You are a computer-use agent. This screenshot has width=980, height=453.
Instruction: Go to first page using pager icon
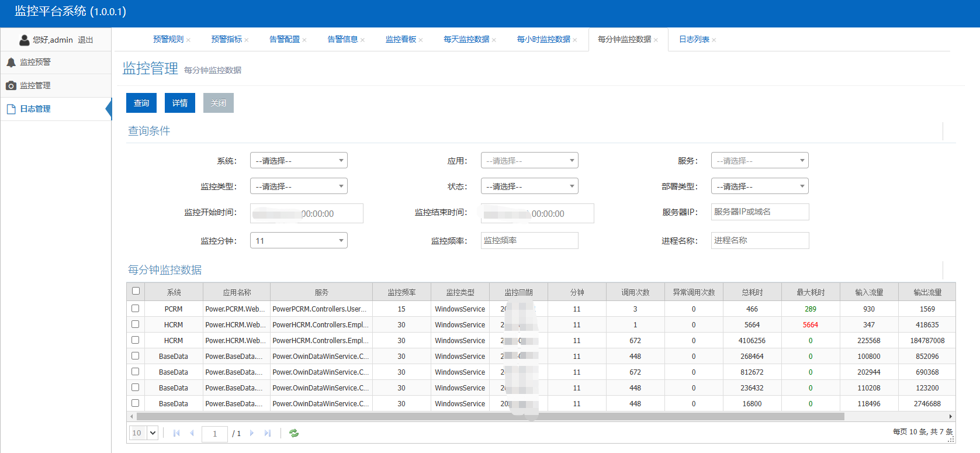tap(176, 433)
